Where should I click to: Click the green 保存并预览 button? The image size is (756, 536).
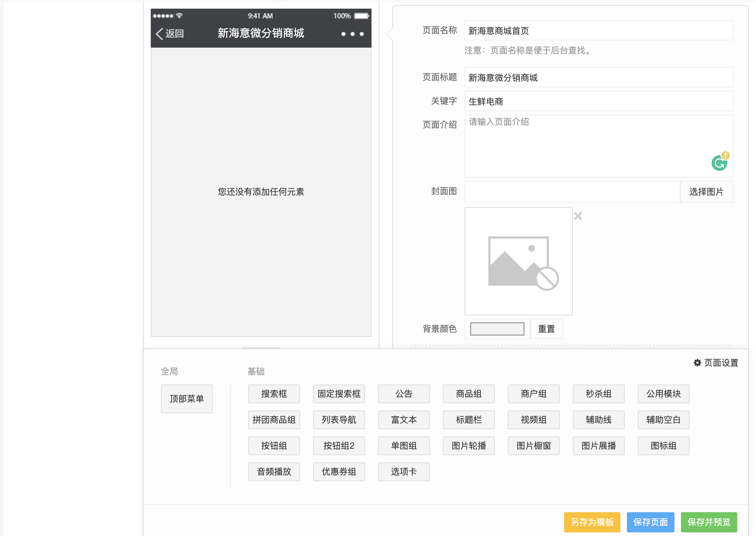709,522
